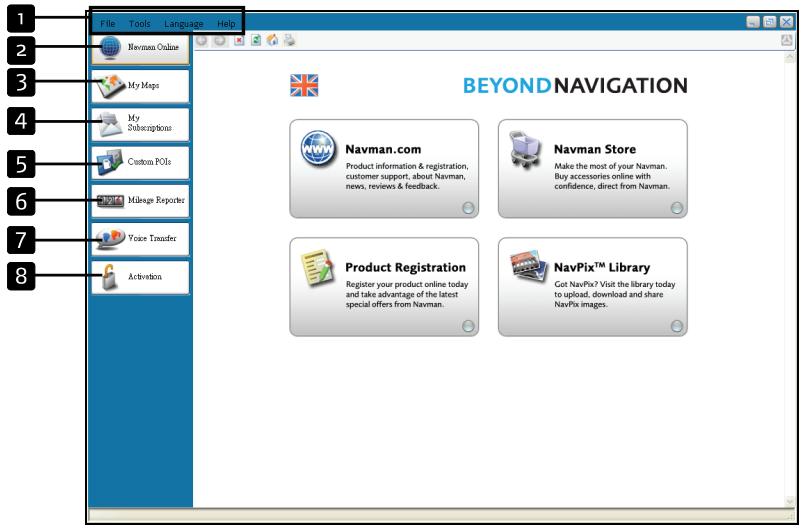Viewport: 801px width, 528px height.
Task: Click the My Subscriptions envelope icon
Action: [110, 124]
